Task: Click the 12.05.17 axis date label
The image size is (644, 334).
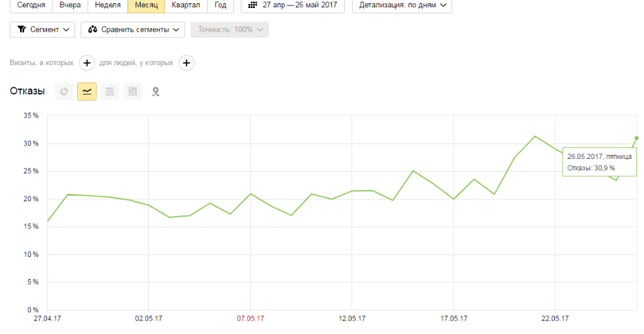Action: click(x=352, y=319)
